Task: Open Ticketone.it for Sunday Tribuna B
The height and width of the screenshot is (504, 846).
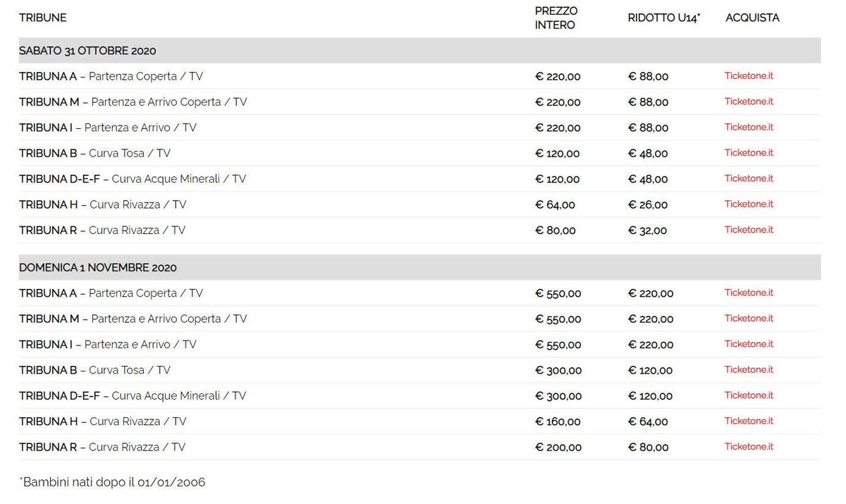Action: click(x=749, y=370)
